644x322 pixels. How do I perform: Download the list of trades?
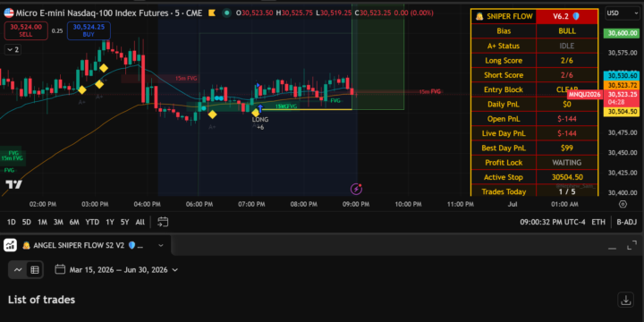625,300
